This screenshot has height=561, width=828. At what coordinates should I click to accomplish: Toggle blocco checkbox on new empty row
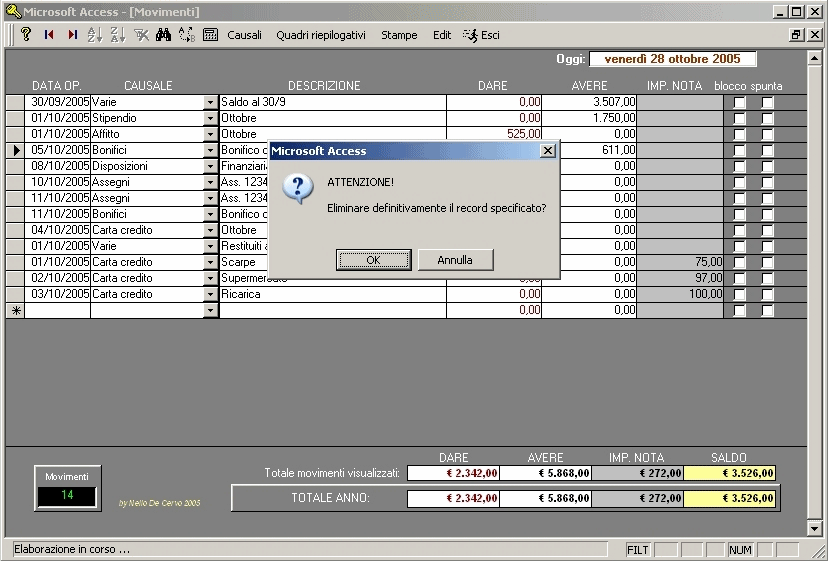[739, 310]
